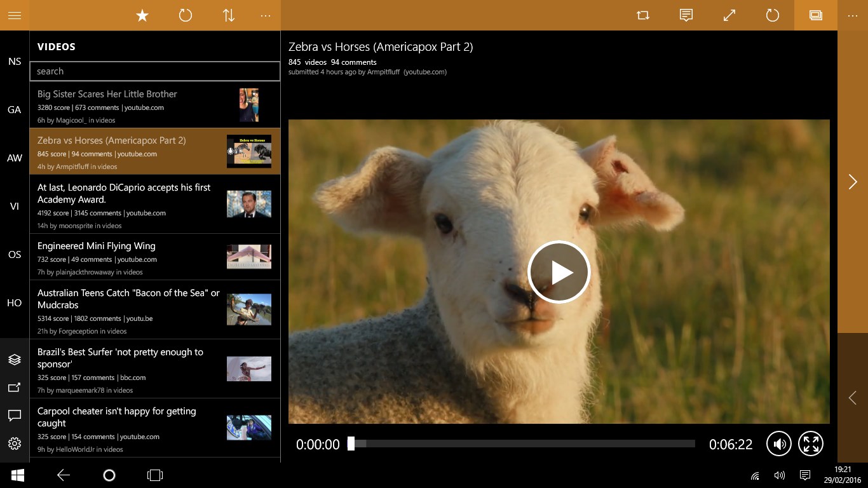Click the Zebra vs Horses thumbnail
The height and width of the screenshot is (488, 868).
[x=249, y=151]
